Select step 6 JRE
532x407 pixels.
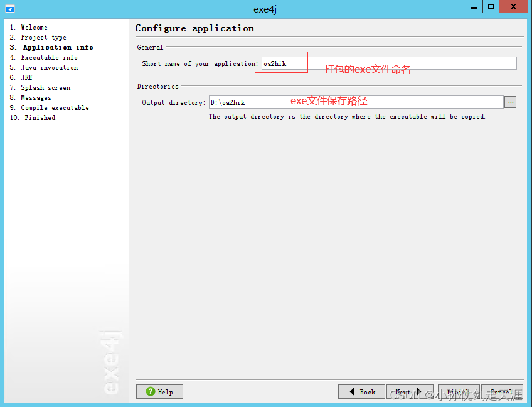pos(21,77)
